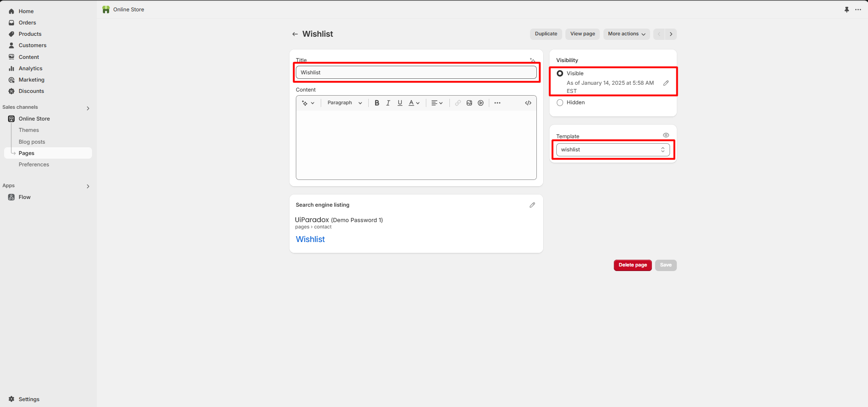The width and height of the screenshot is (868, 407).
Task: Select the Hidden radio option
Action: 560,102
